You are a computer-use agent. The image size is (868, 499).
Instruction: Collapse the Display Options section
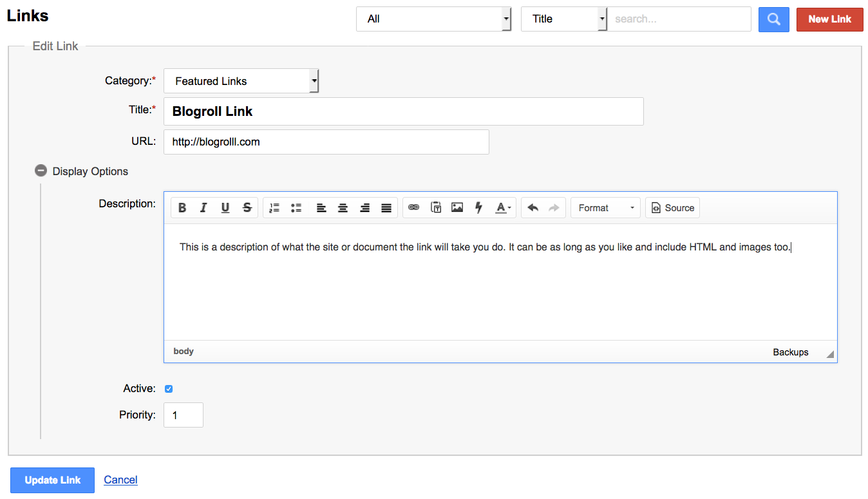(41, 171)
